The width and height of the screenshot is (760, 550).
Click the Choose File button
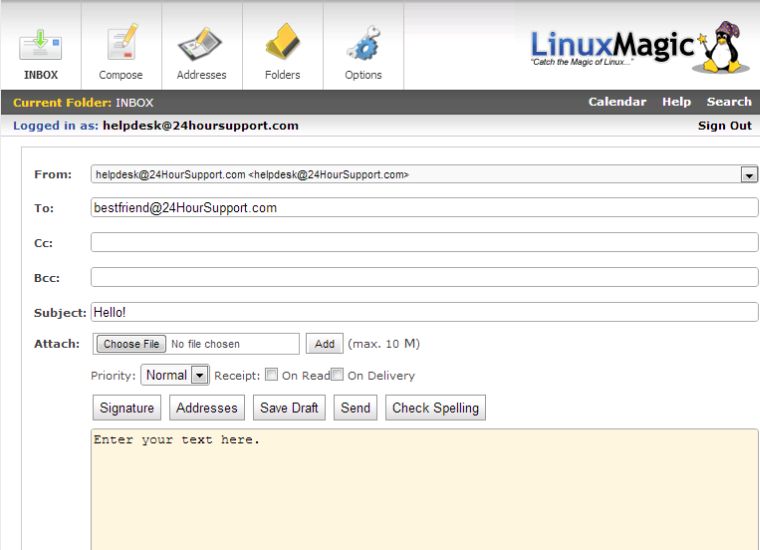[131, 344]
